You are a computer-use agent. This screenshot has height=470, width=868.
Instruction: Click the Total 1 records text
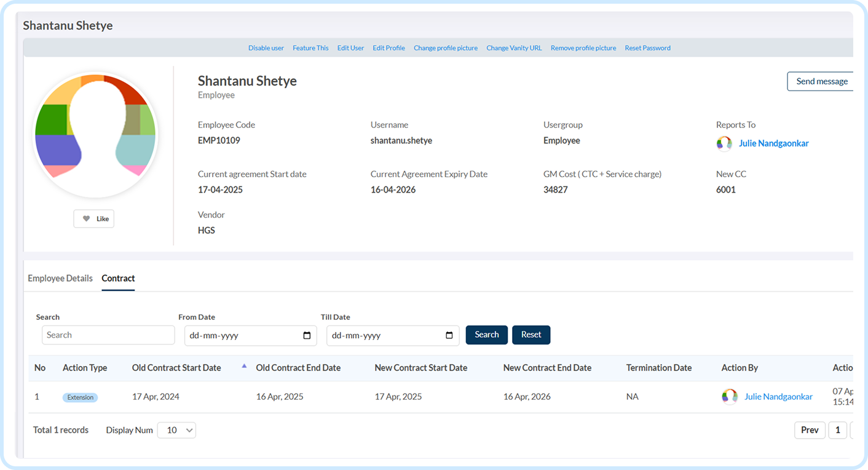61,430
